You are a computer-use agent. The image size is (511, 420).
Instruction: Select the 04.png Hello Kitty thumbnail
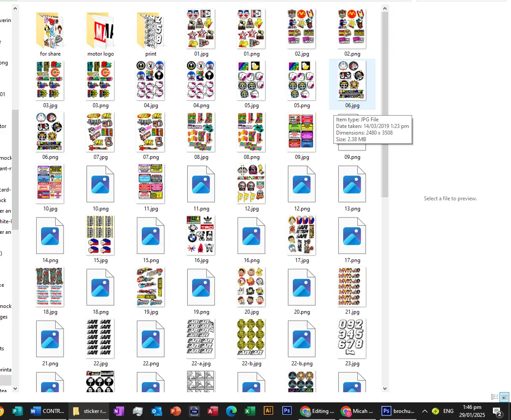(x=201, y=80)
